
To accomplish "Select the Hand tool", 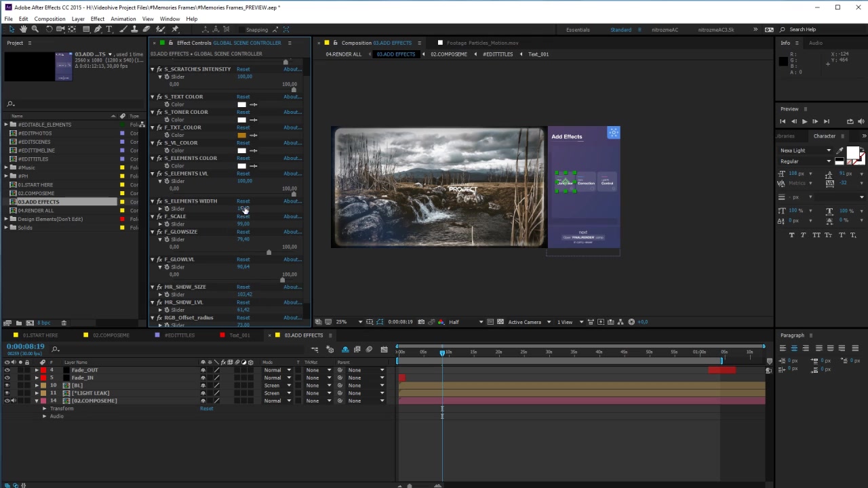I will tap(23, 29).
